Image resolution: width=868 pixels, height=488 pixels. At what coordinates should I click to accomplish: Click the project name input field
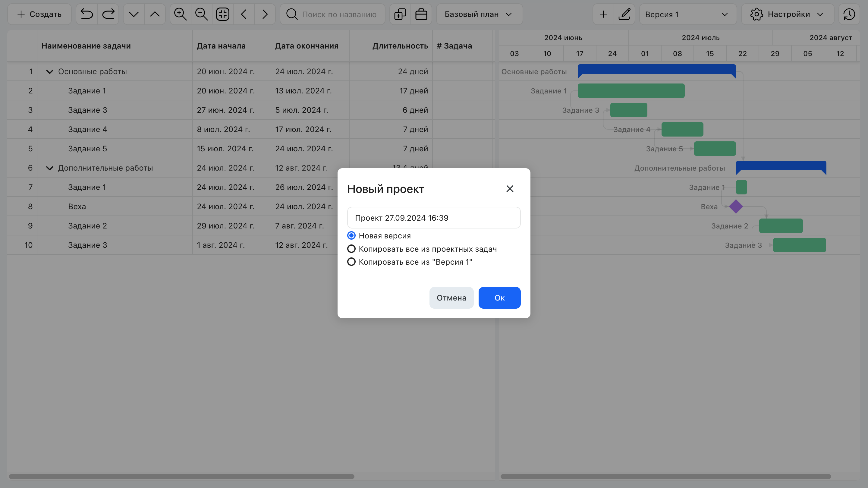pos(434,218)
